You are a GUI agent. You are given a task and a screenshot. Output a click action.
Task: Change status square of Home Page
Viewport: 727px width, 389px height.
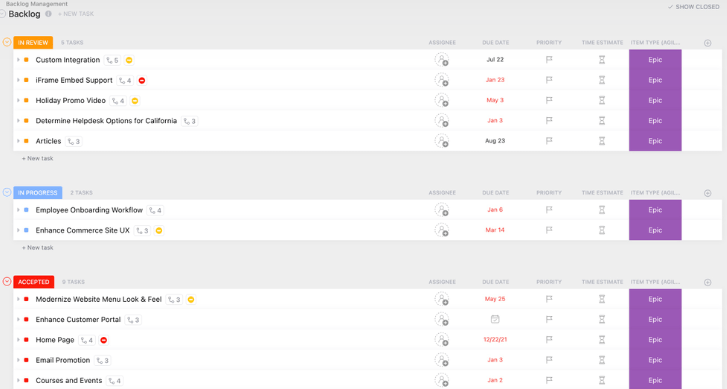pyautogui.click(x=26, y=340)
